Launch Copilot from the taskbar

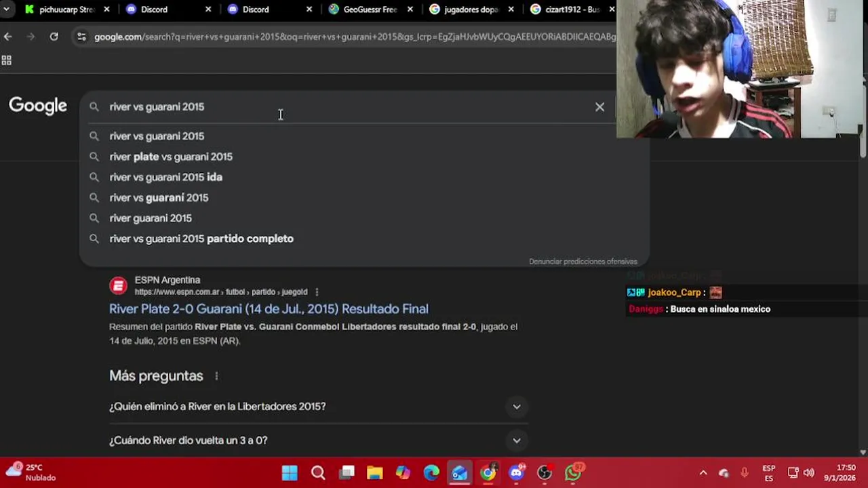point(403,472)
